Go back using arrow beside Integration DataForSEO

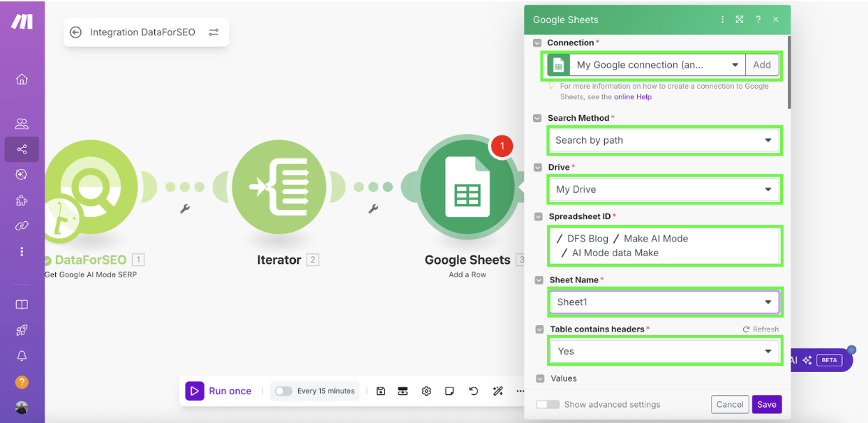point(75,32)
